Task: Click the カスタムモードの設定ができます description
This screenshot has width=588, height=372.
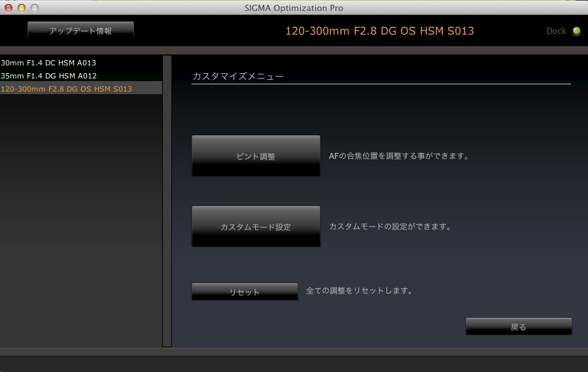Action: [x=390, y=226]
